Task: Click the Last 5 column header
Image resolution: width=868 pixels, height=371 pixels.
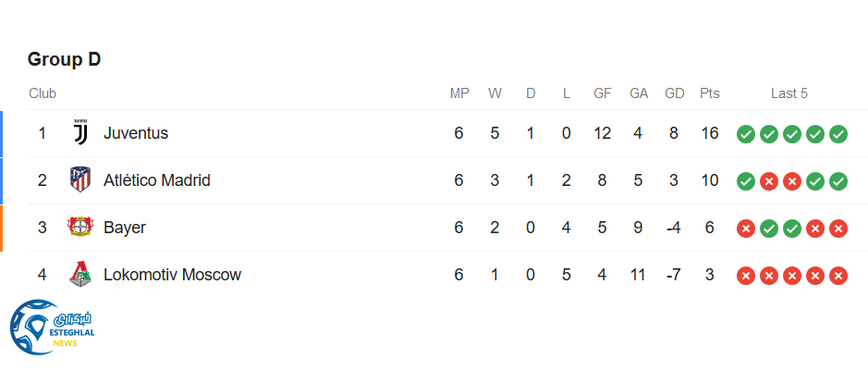Action: click(x=789, y=93)
